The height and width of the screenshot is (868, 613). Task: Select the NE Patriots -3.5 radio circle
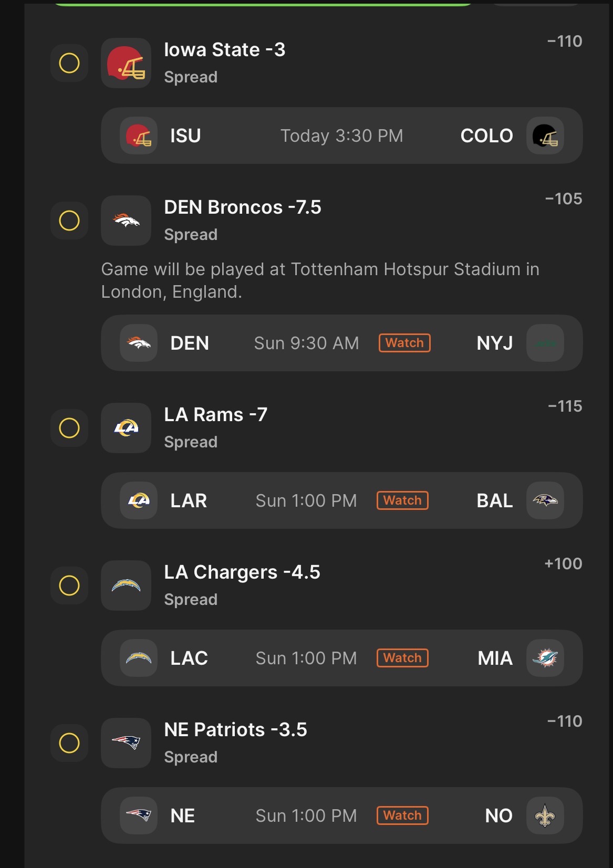pos(69,743)
